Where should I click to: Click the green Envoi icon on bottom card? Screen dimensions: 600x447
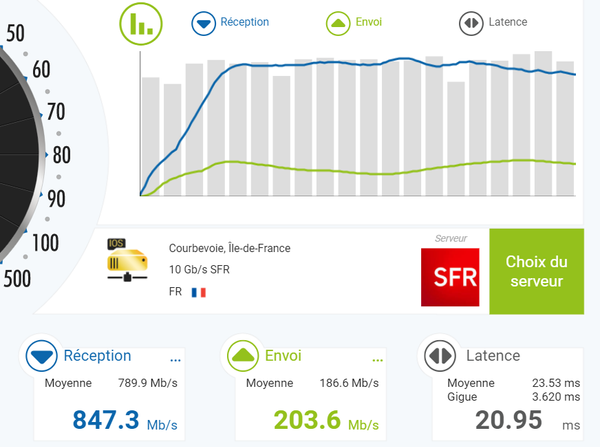point(243,356)
